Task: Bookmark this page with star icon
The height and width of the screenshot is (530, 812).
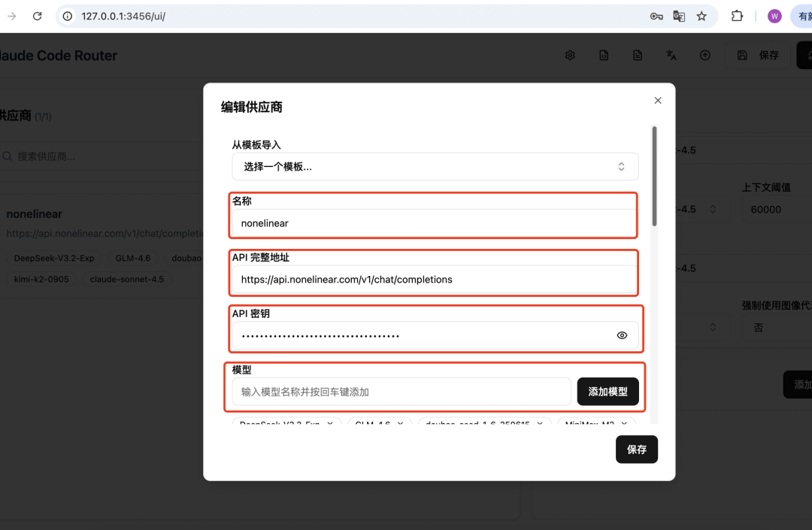Action: (x=701, y=16)
